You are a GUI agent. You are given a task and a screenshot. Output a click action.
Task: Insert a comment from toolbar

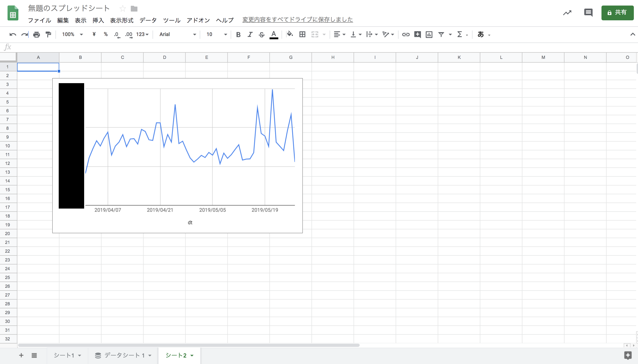[417, 34]
